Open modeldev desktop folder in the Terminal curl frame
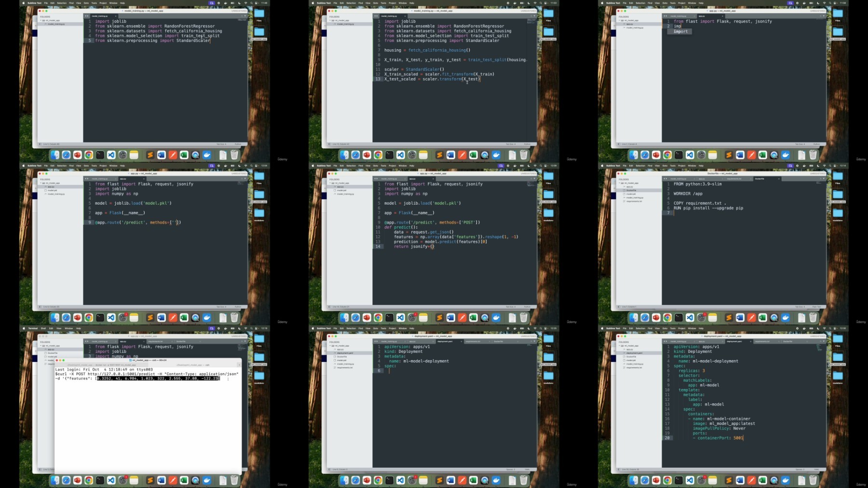 pyautogui.click(x=259, y=377)
